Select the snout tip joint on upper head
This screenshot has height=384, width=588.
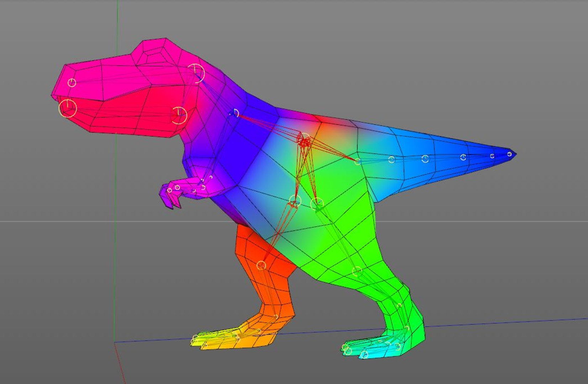(72, 83)
